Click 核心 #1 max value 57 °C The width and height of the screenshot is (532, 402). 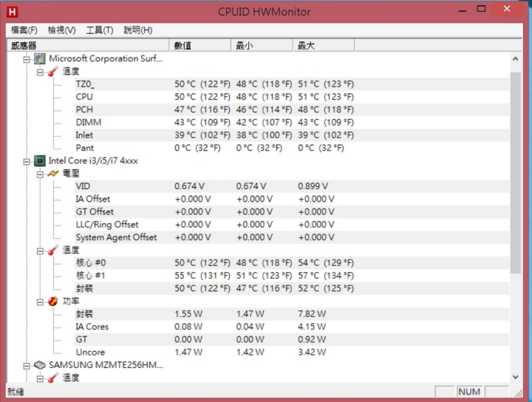(326, 276)
